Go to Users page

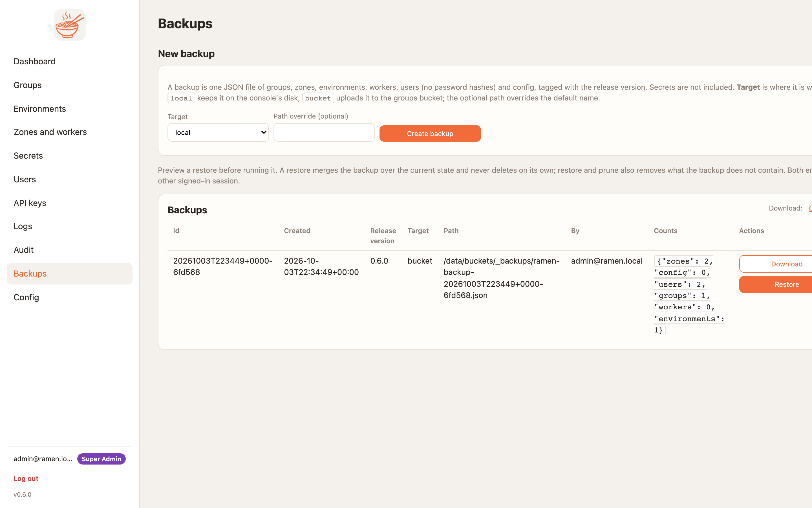pos(69,179)
